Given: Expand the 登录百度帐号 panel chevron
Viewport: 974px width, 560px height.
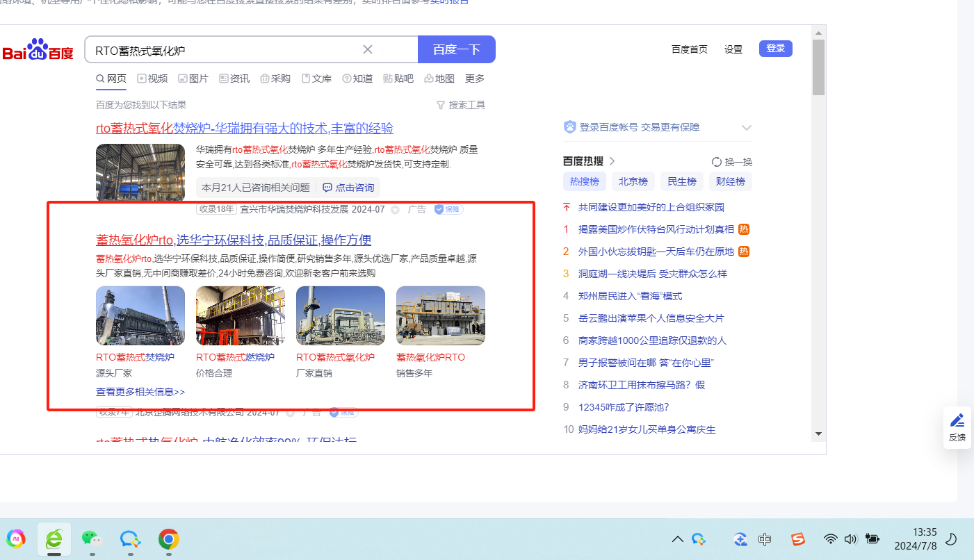Looking at the screenshot, I should (747, 128).
